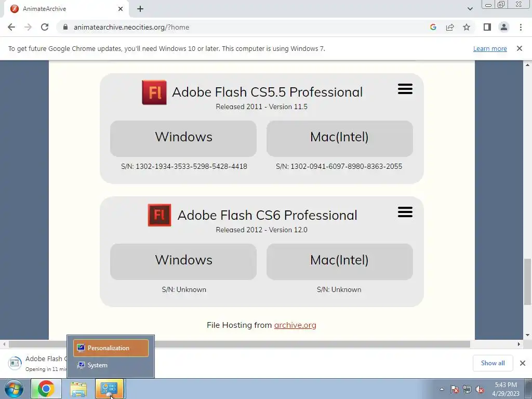Open the Chrome three-dot menu

[x=521, y=27]
